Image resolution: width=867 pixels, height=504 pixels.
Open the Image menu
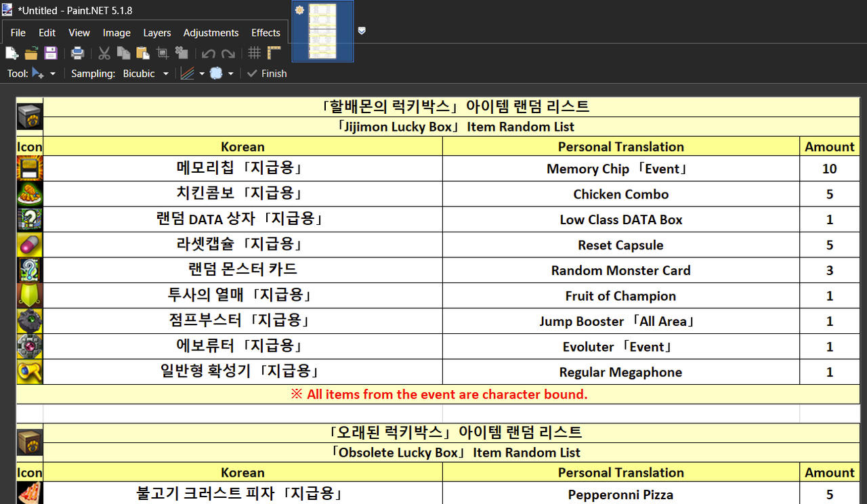(117, 33)
